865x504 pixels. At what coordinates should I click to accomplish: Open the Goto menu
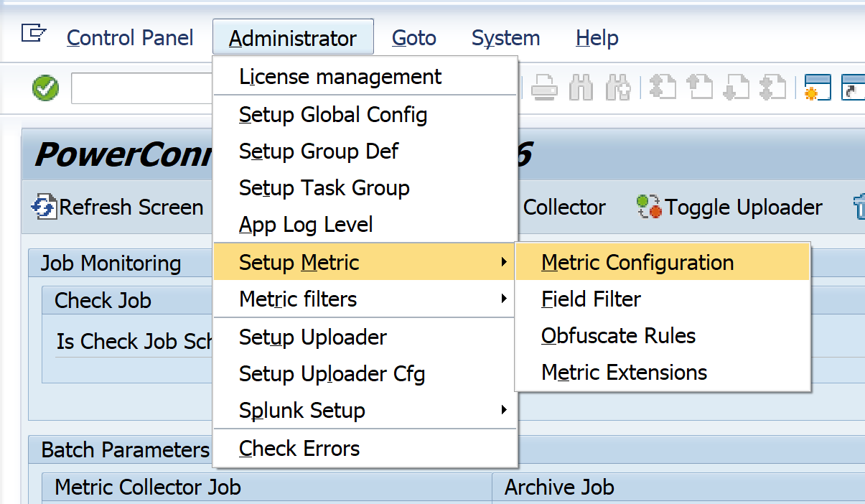(414, 37)
